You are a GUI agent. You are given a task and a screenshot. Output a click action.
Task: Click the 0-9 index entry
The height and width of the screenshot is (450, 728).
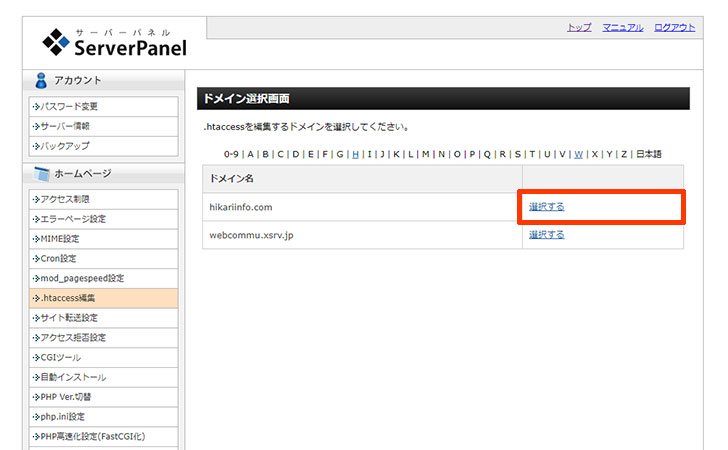(231, 154)
